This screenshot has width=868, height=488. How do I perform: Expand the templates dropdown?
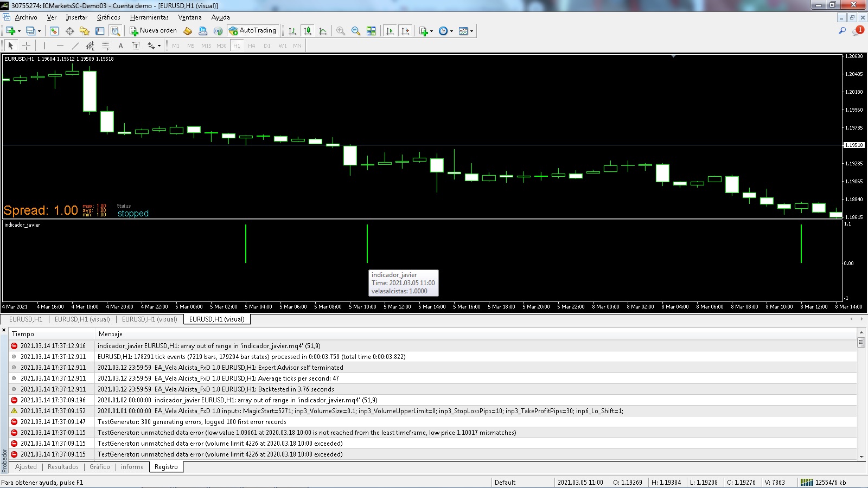(471, 31)
